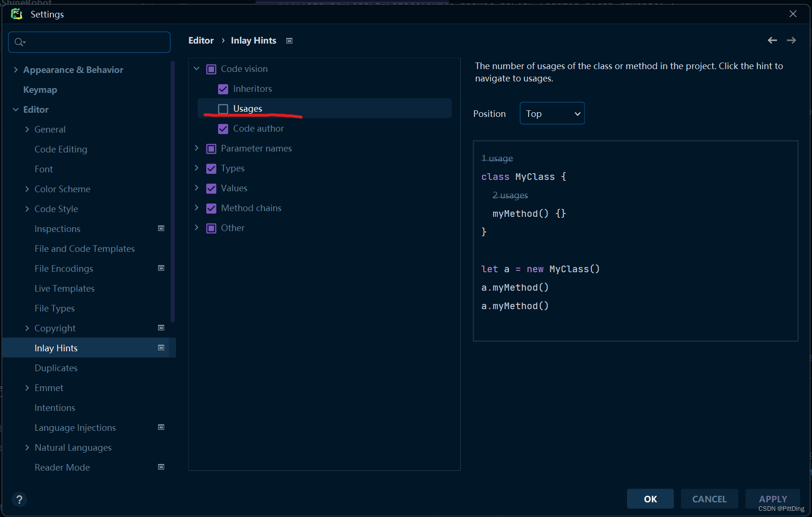Viewport: 812px width, 517px height.
Task: Expand the Parameter names group
Action: (197, 148)
